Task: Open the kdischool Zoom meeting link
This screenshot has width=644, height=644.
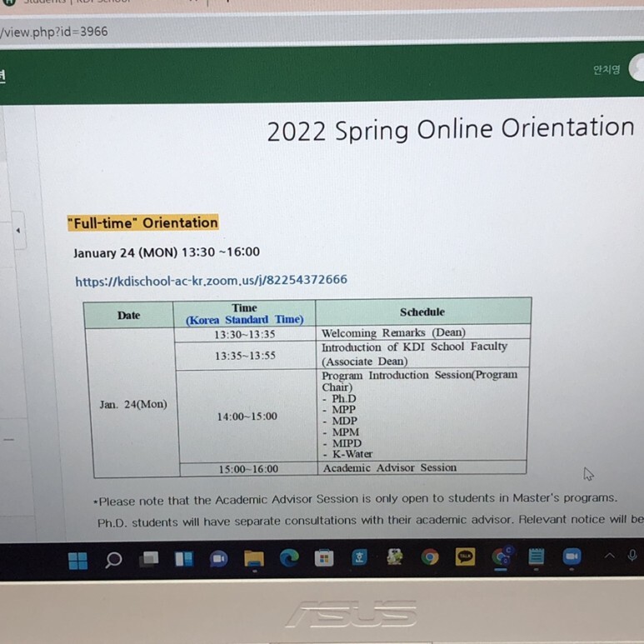Action: pyautogui.click(x=211, y=281)
